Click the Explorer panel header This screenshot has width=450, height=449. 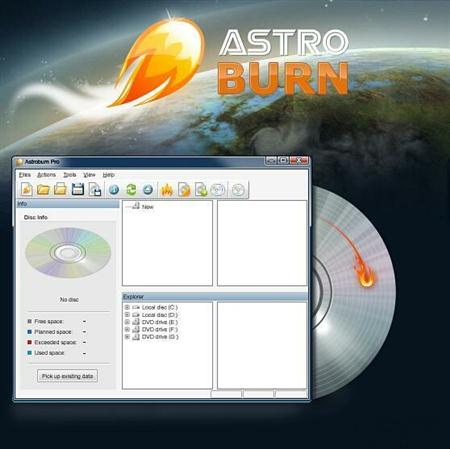click(215, 297)
